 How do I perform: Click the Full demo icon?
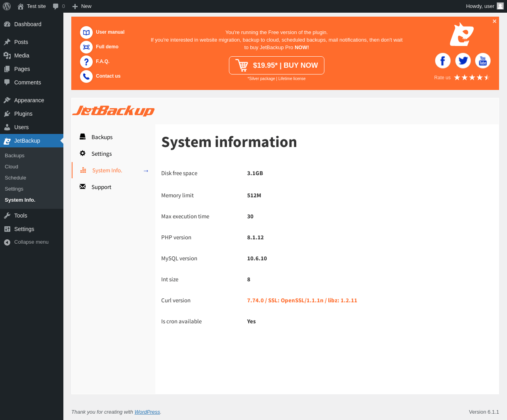point(86,47)
